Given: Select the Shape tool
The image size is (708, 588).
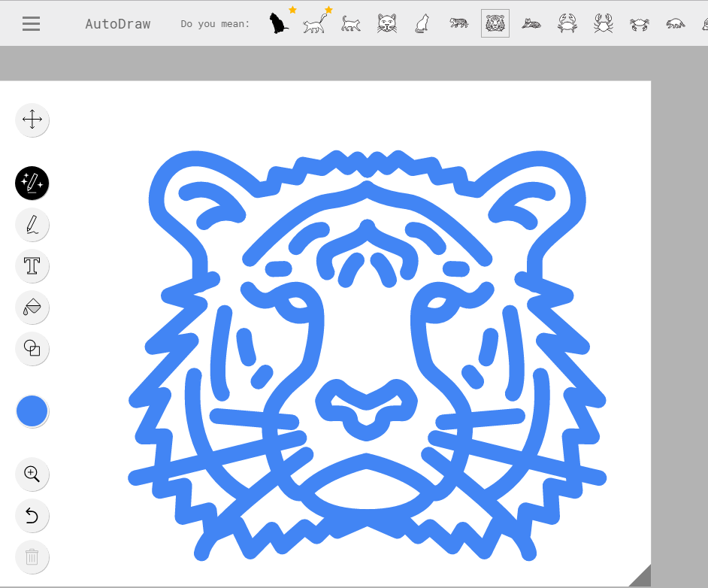Looking at the screenshot, I should pos(32,348).
